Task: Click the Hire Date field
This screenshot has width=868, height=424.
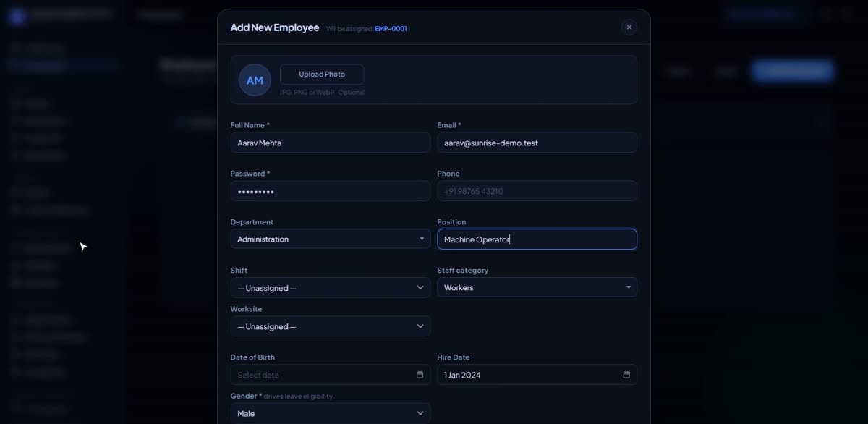Action: coord(537,375)
